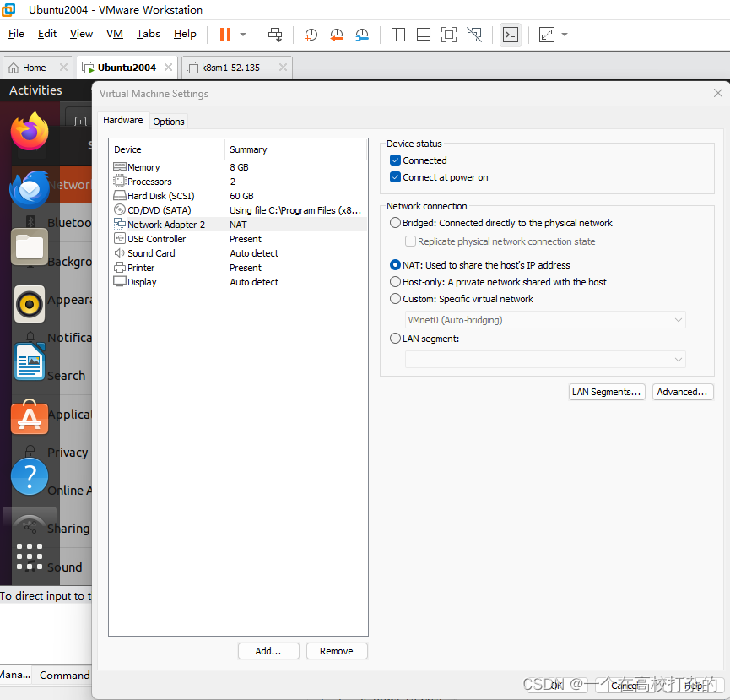This screenshot has width=730, height=700.
Task: Click Activities in the Ubuntu top bar
Action: 35,90
